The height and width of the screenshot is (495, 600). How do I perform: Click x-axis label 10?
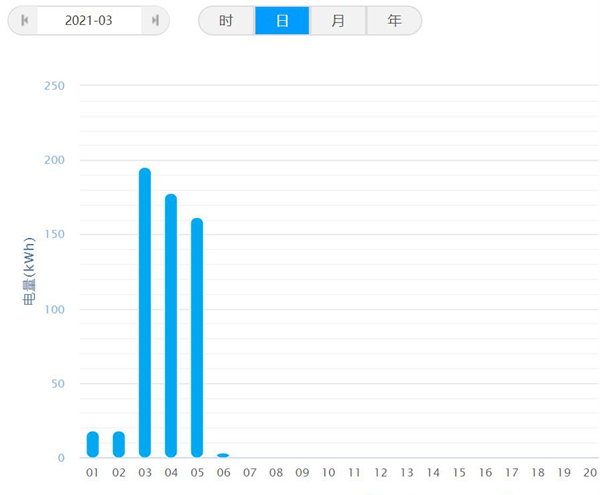[x=328, y=472]
